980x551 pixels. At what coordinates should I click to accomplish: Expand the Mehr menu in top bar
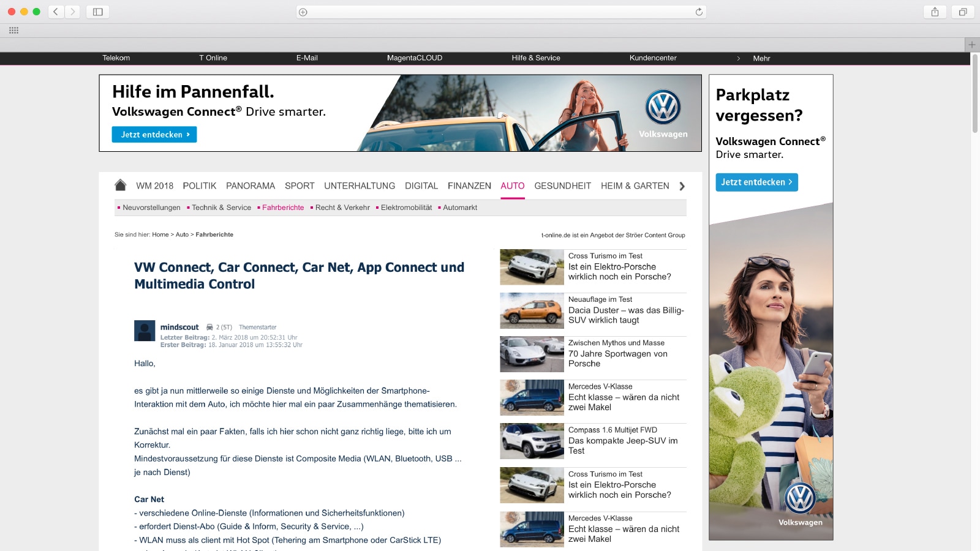click(761, 58)
